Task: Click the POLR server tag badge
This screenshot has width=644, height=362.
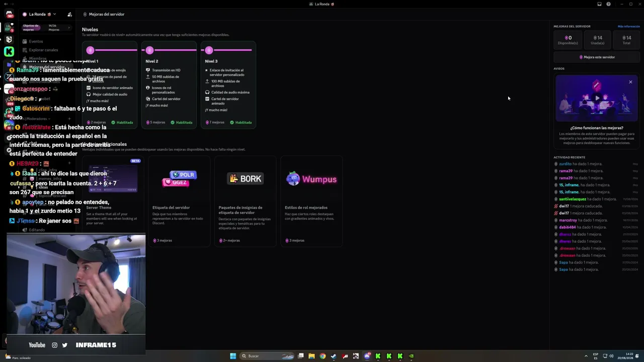Action: [183, 174]
